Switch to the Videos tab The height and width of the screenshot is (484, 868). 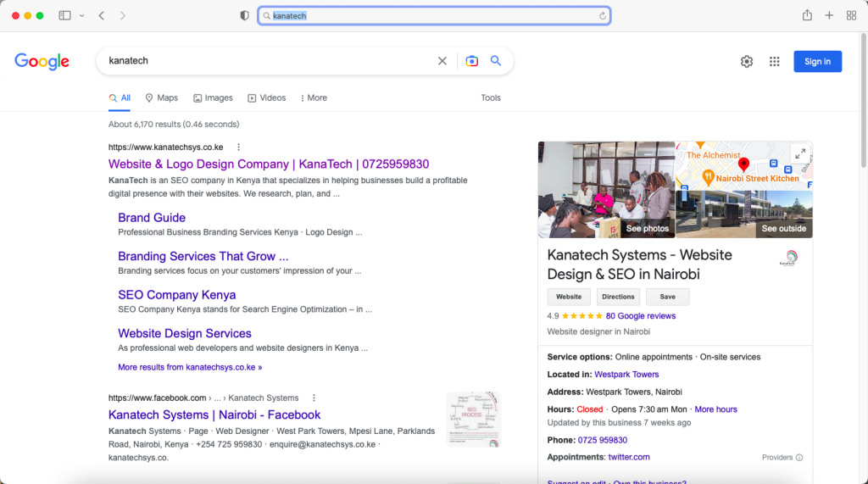point(267,98)
